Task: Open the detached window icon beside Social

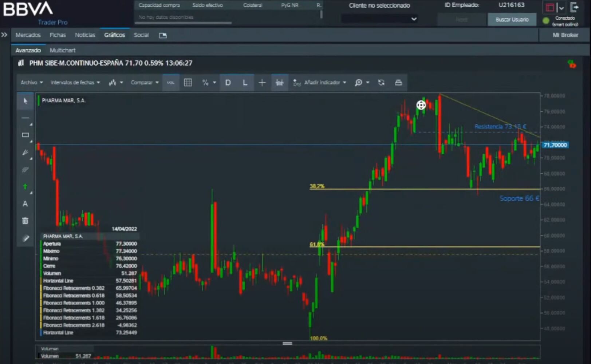Action: [163, 35]
